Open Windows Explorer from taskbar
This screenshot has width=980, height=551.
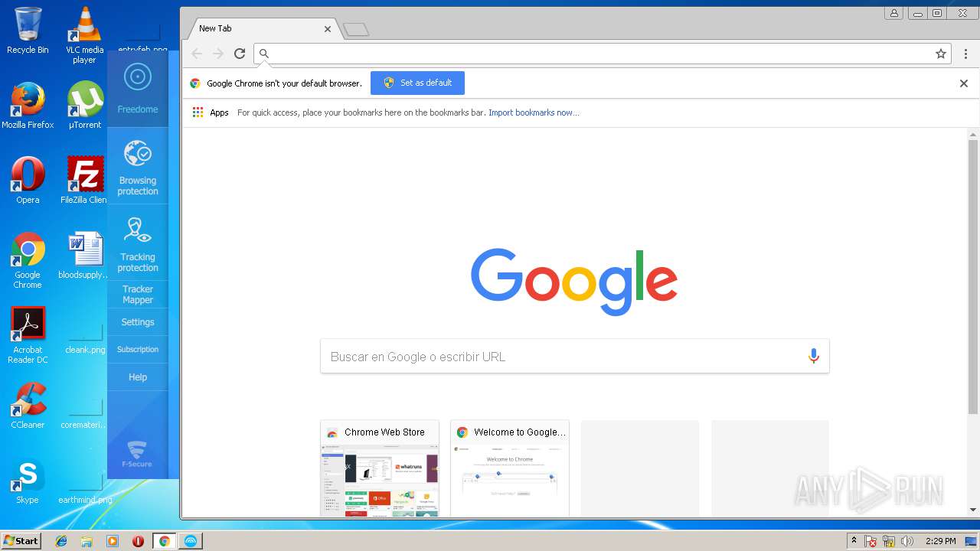87,541
